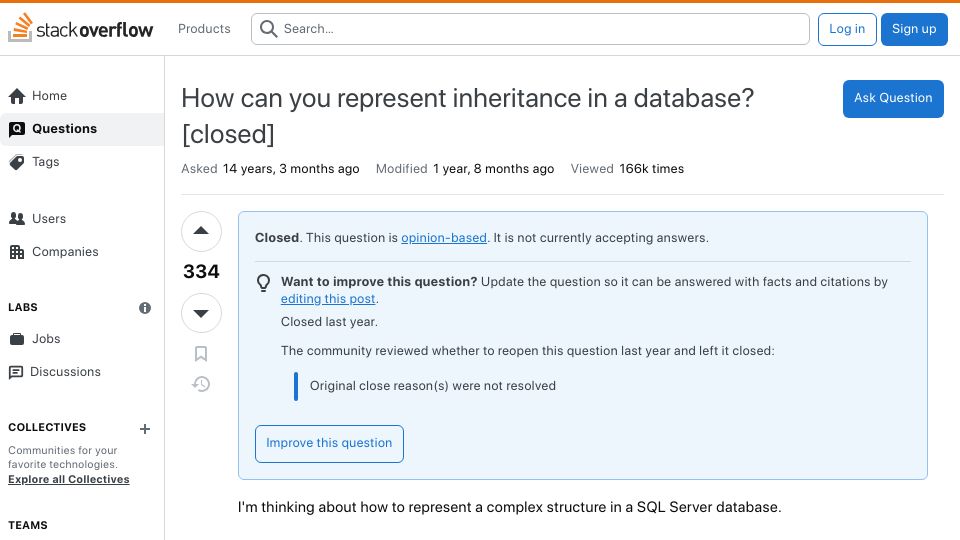This screenshot has height=540, width=960.
Task: Click the Questions sidebar icon
Action: pos(17,129)
